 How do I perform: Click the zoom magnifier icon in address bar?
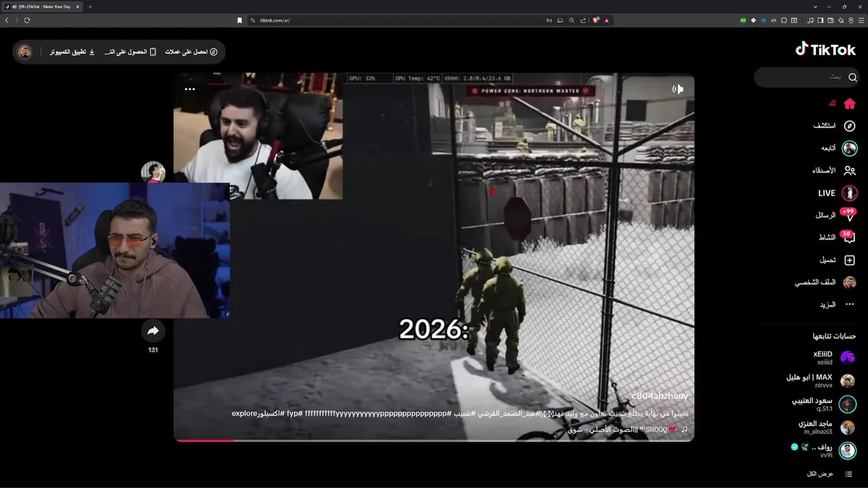tap(572, 20)
